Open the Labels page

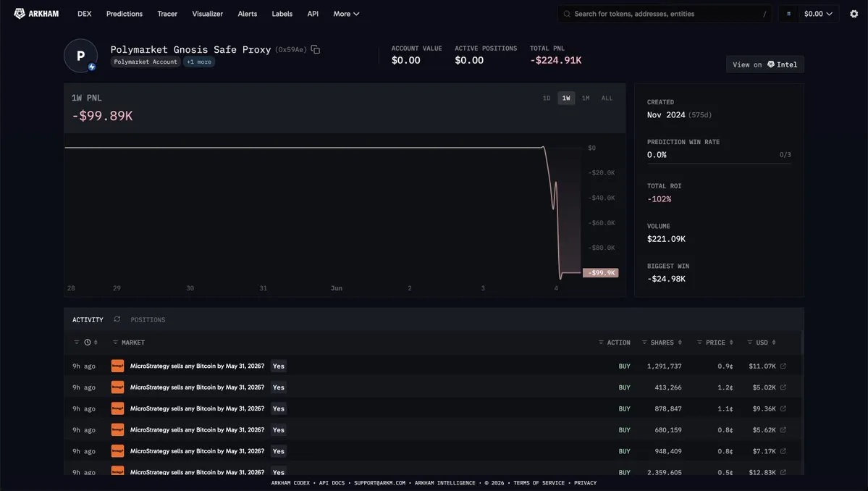pyautogui.click(x=282, y=14)
